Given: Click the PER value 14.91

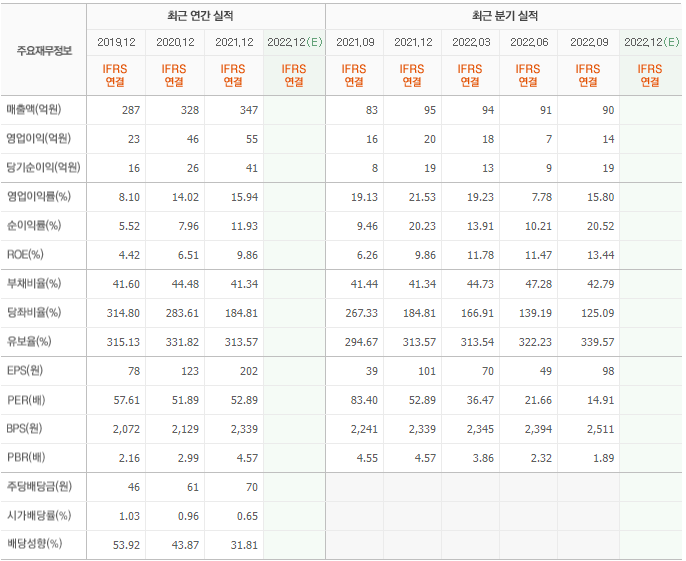Looking at the screenshot, I should click(600, 400).
